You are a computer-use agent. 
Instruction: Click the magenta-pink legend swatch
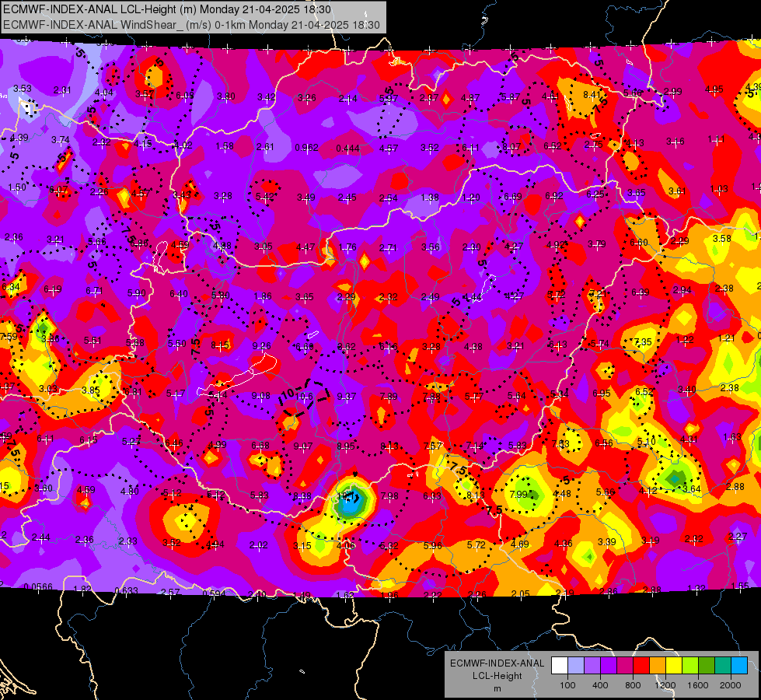[625, 666]
